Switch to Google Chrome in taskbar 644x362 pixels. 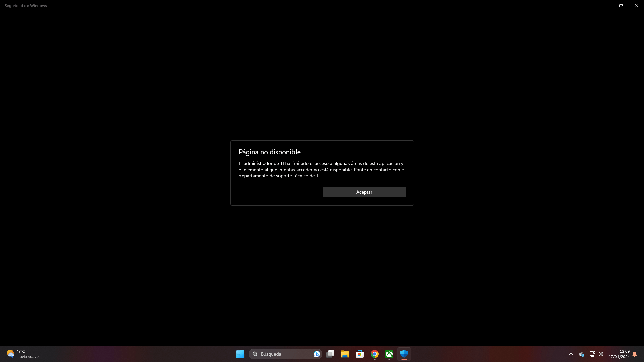click(375, 354)
